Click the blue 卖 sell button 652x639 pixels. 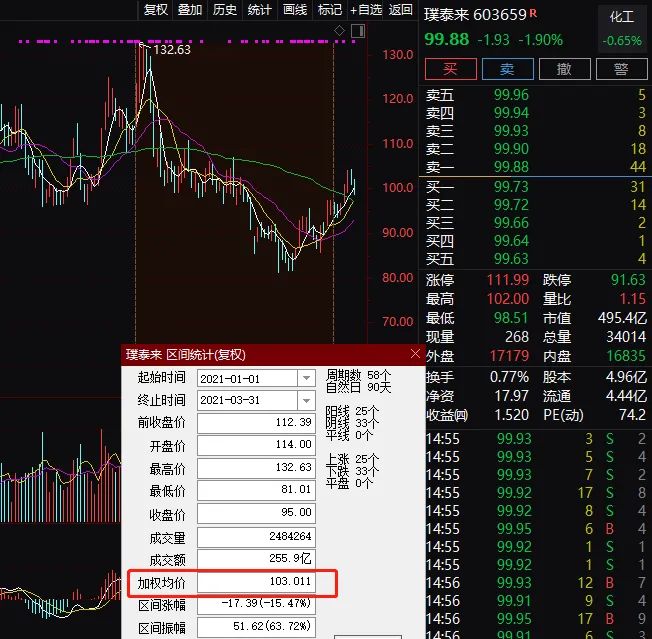(x=508, y=69)
